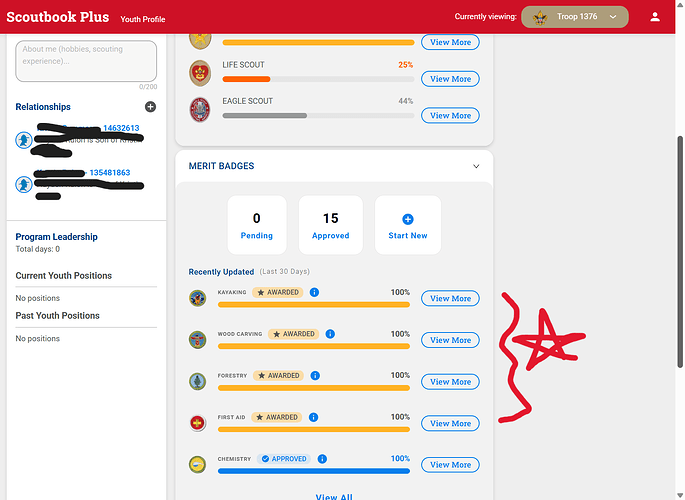
Task: Open First Aid info icon
Action: [x=313, y=417]
